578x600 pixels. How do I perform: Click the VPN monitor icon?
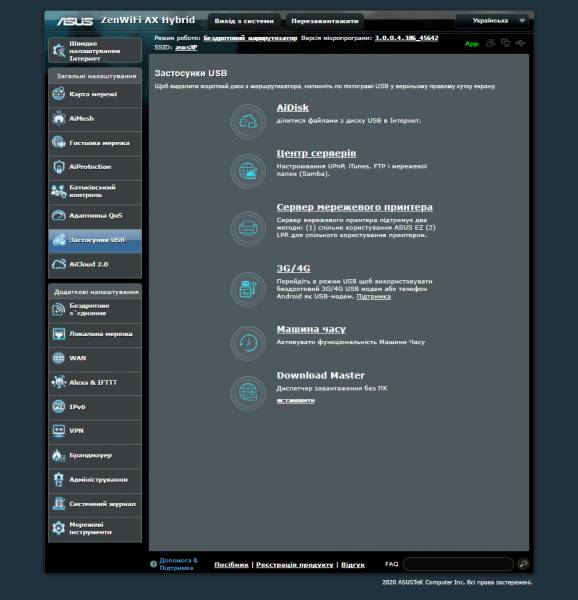[x=59, y=431]
